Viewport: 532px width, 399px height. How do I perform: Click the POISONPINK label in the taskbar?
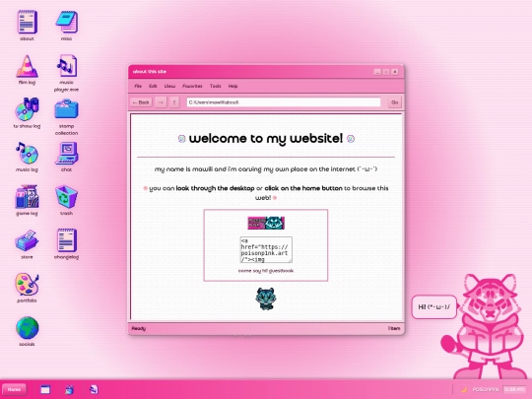(486, 389)
